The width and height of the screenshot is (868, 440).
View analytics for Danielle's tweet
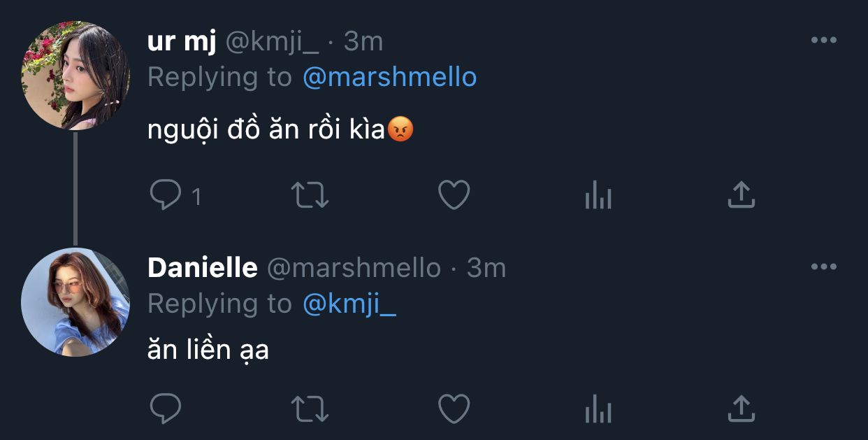coord(598,410)
